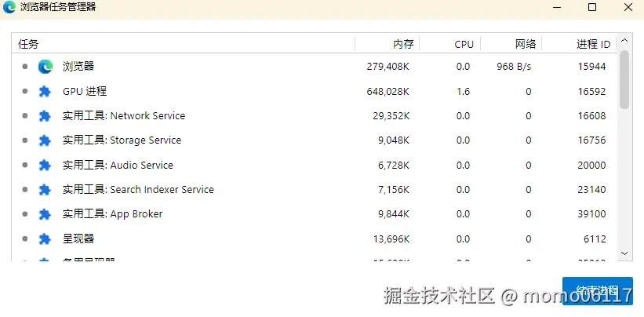Click the gray dot before Network Service

tap(25, 116)
